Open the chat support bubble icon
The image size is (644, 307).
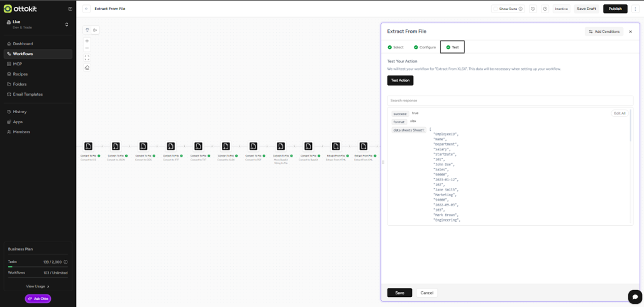634,296
